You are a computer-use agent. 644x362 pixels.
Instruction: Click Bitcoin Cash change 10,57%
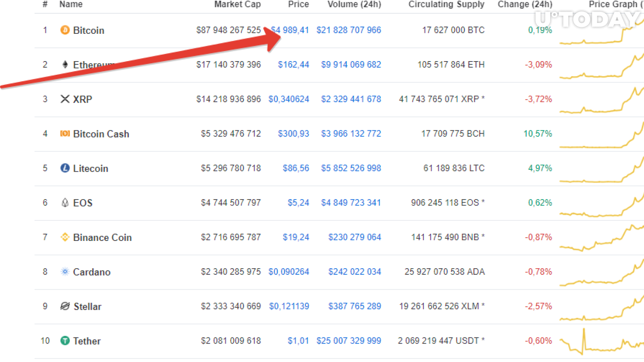pos(538,134)
